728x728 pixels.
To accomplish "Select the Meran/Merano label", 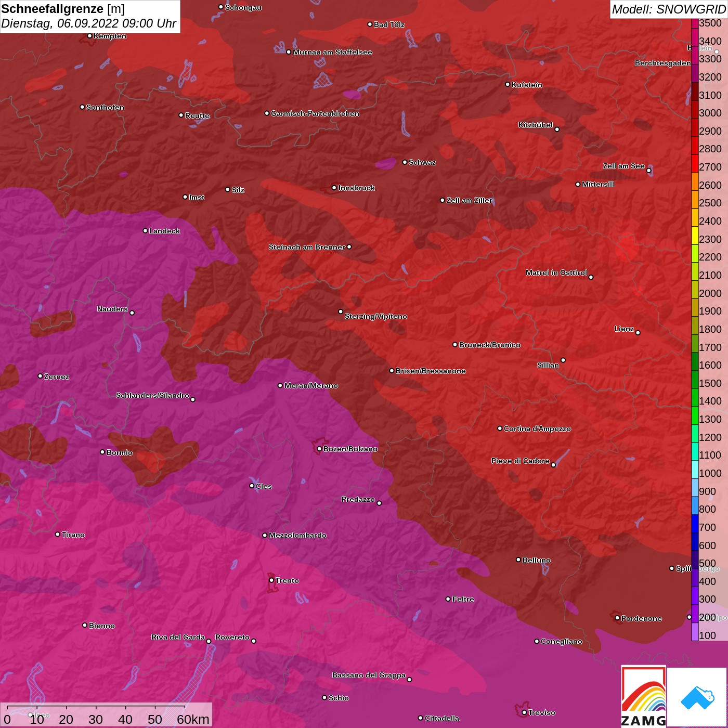I will (311, 385).
